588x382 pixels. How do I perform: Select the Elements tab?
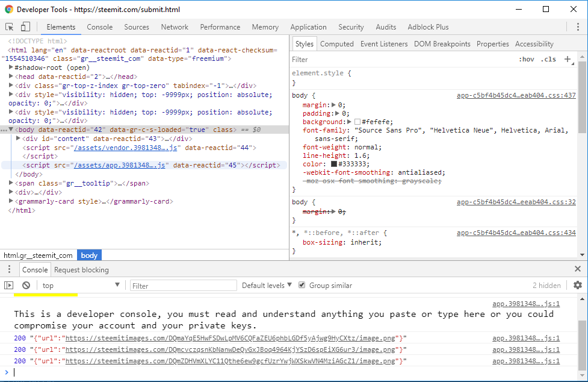coord(61,27)
